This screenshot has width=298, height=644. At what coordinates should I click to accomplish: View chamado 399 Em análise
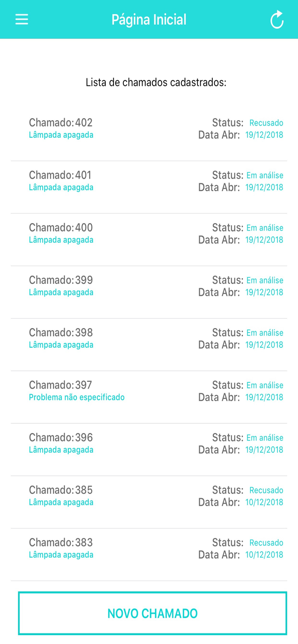point(149,286)
